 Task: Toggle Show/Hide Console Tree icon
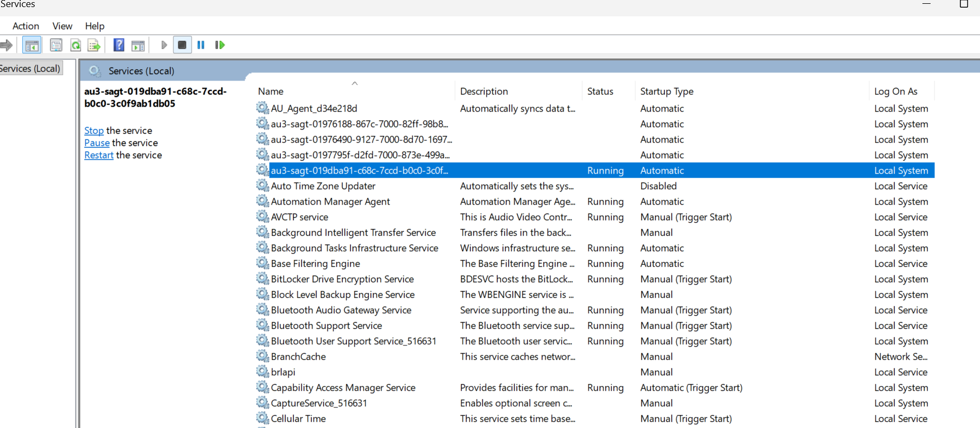tap(32, 45)
